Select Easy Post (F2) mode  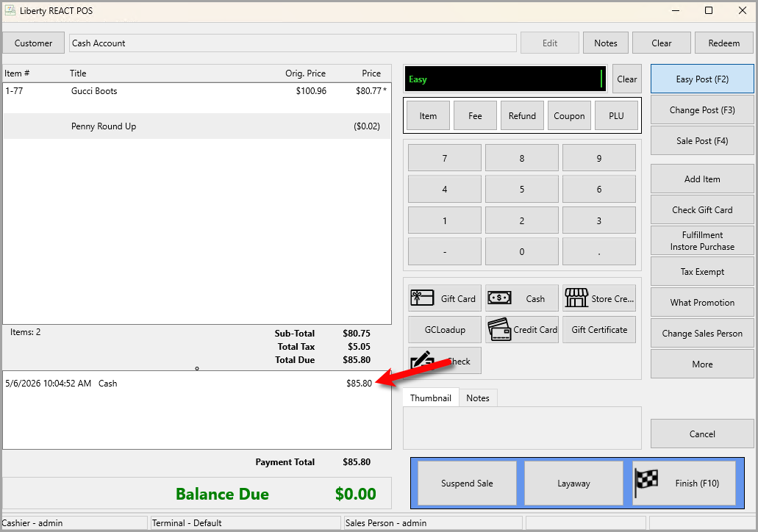702,79
